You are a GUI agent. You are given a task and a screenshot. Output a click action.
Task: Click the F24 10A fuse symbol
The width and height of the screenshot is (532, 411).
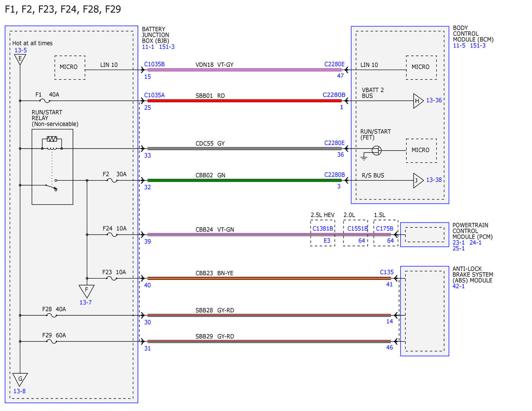click(113, 235)
